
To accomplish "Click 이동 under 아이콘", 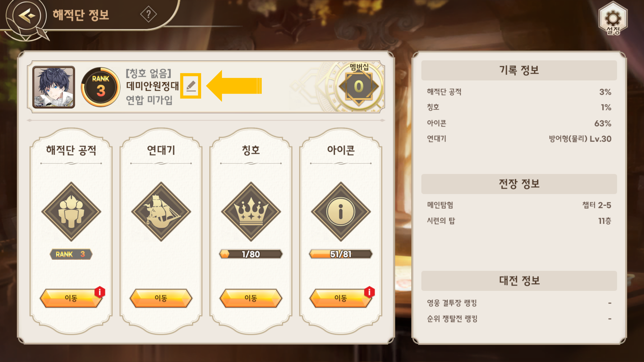I will (x=341, y=298).
